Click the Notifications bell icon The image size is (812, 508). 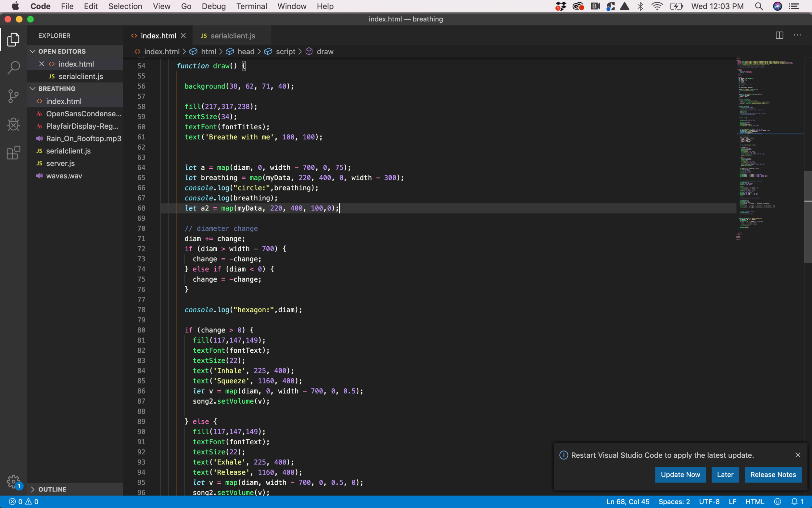794,501
